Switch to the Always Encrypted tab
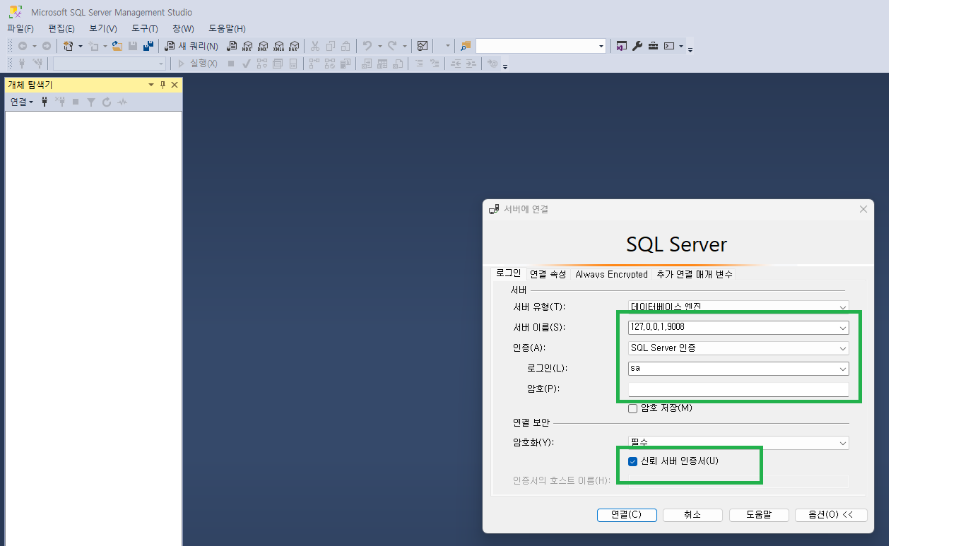The height and width of the screenshot is (546, 980). click(611, 274)
